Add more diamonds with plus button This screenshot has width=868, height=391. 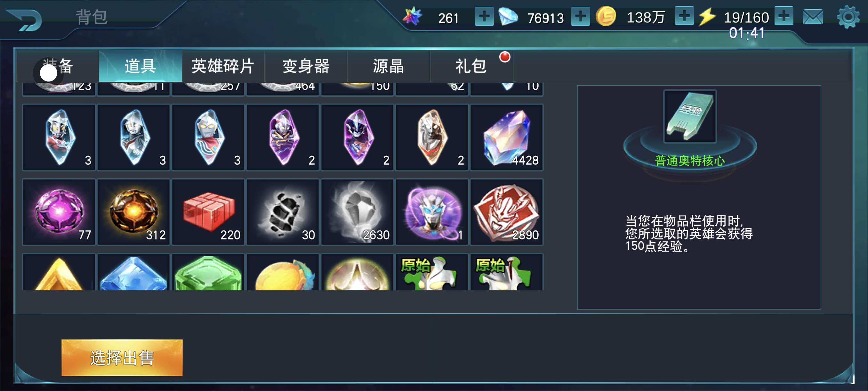coord(580,16)
